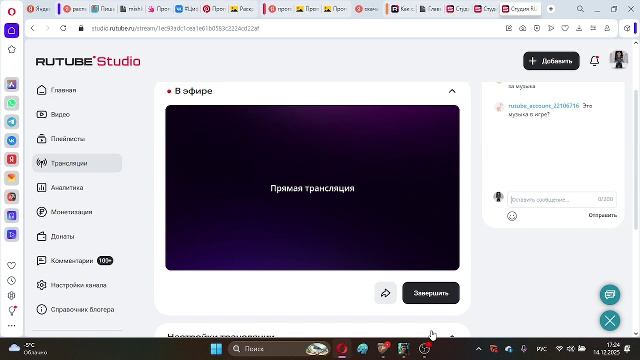
Task: Open Yandex in Opera sidebar
Action: (11, 159)
